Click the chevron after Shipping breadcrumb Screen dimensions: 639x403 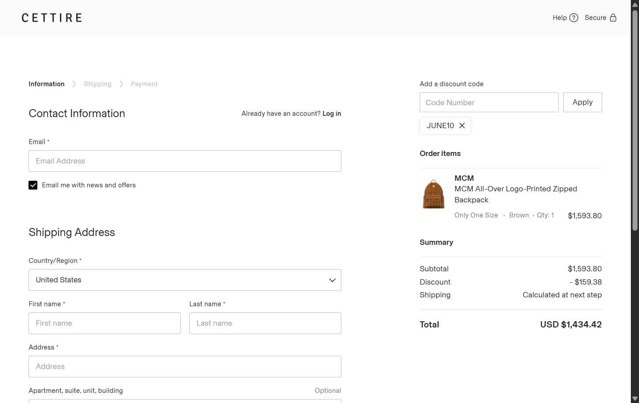click(x=121, y=84)
